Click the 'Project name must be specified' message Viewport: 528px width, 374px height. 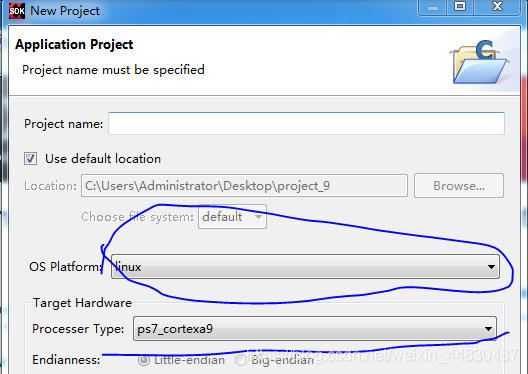coord(113,70)
